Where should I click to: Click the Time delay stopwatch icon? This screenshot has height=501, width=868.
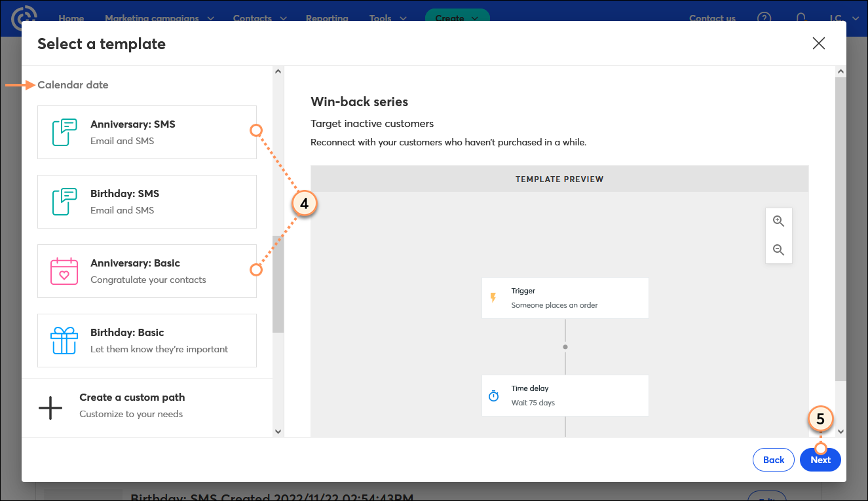click(x=494, y=396)
